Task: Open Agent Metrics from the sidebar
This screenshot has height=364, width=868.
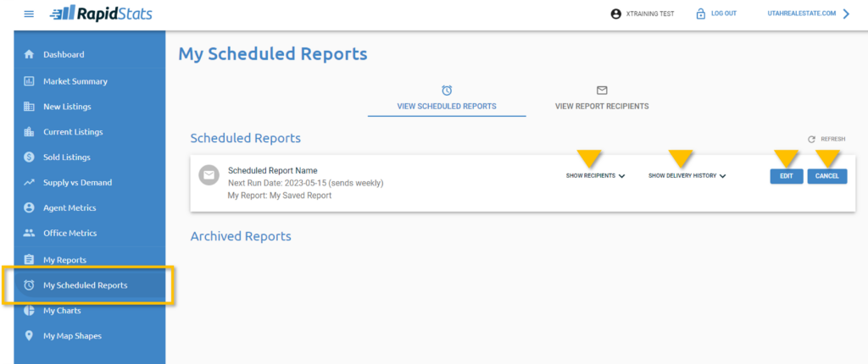Action: click(70, 208)
